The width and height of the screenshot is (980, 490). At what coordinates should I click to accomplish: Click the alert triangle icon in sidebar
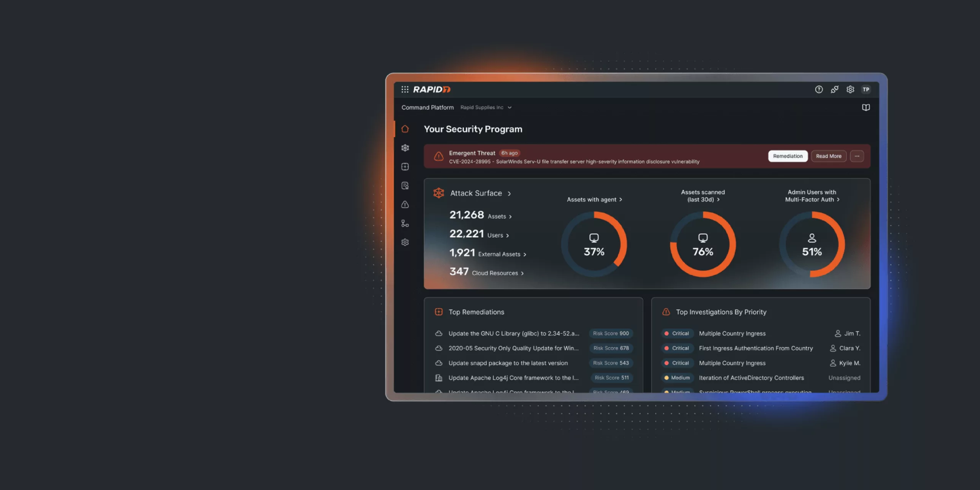(x=405, y=204)
